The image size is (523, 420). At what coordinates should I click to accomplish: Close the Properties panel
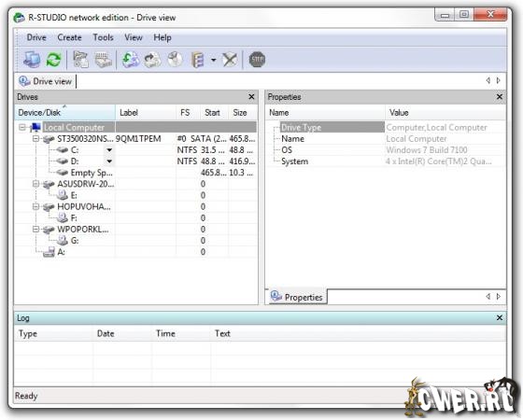tap(500, 97)
